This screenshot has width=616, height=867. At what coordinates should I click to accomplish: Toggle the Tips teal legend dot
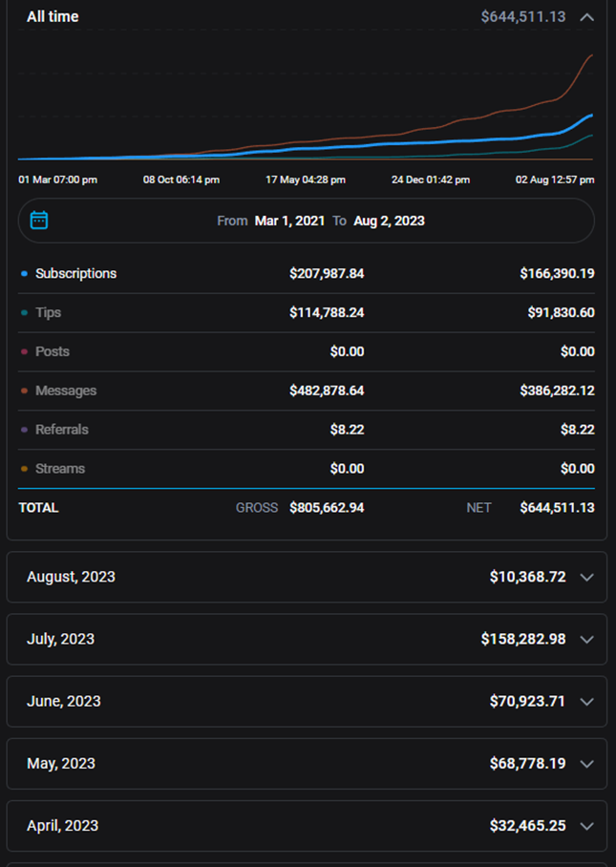(24, 313)
